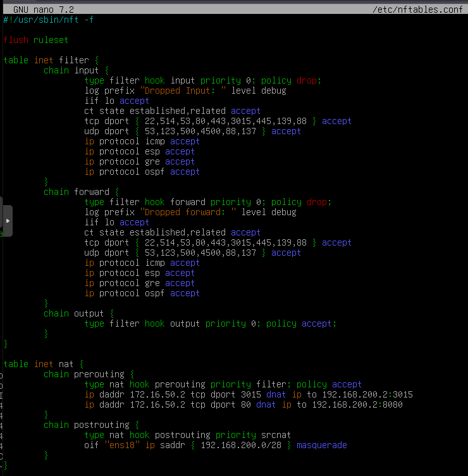Click the 'chain output' line
The height and width of the screenshot is (476, 468).
78,314
